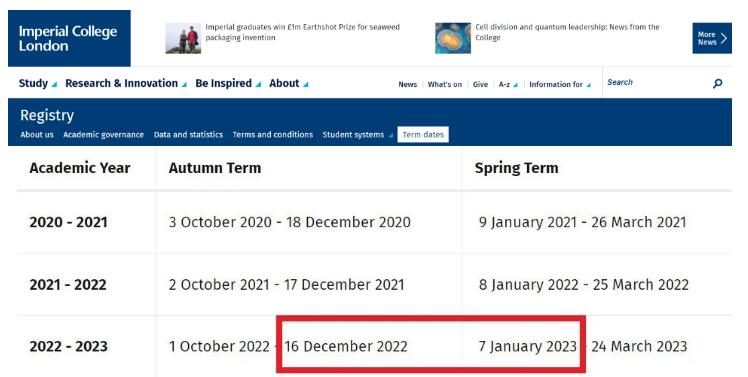748x377 pixels.
Task: Open the seaweed packaging news thumbnail
Action: 183,38
